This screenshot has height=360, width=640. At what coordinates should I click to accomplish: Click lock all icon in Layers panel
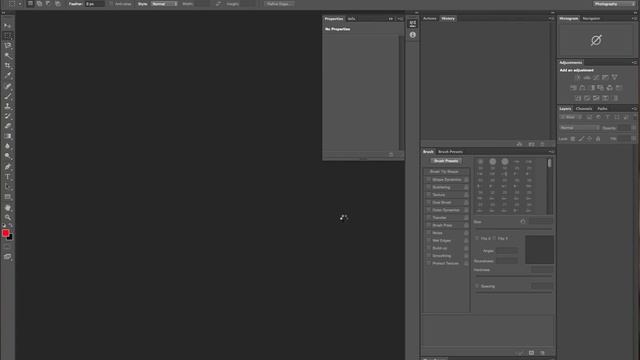(x=598, y=139)
